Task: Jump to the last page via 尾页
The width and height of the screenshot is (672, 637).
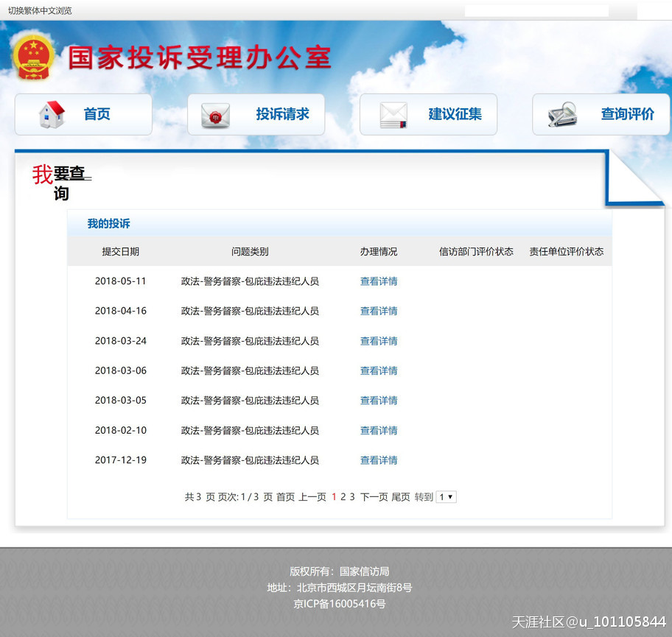Action: [x=401, y=496]
